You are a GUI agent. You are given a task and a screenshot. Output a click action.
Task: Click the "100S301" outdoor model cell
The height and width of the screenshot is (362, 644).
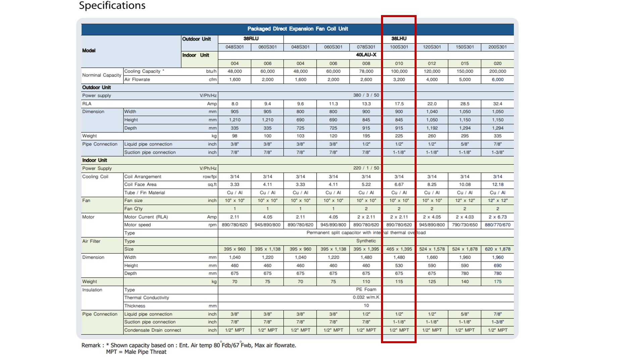coord(399,47)
